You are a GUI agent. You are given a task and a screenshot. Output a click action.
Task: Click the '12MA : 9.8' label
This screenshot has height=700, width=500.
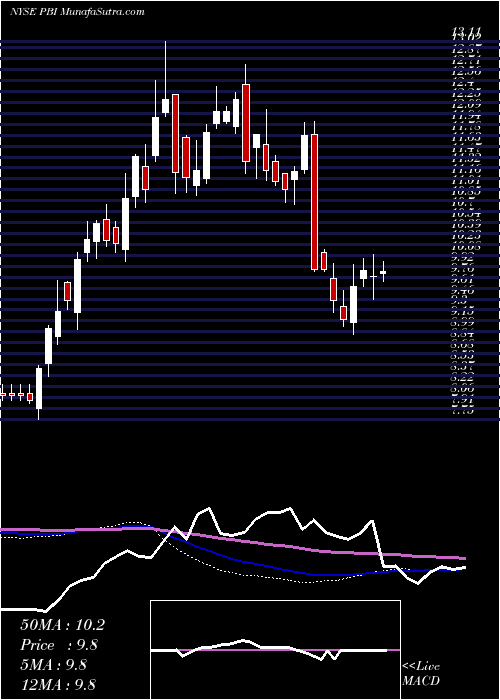(x=59, y=685)
